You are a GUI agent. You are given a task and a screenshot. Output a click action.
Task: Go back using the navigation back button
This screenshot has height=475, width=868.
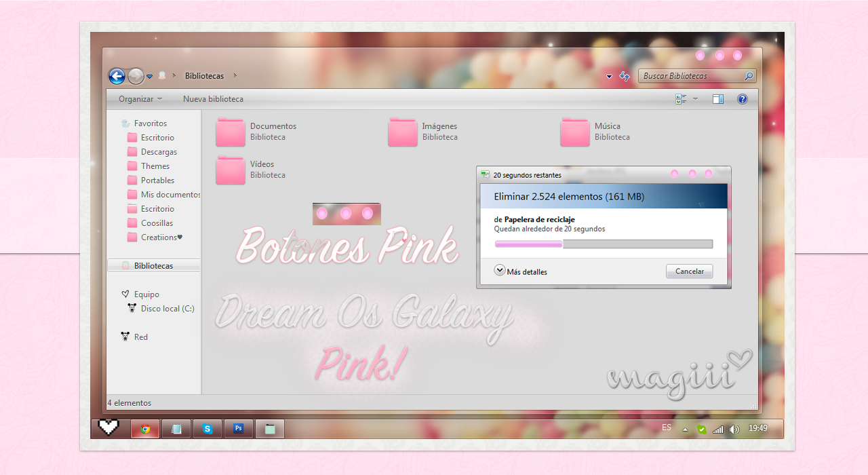116,76
